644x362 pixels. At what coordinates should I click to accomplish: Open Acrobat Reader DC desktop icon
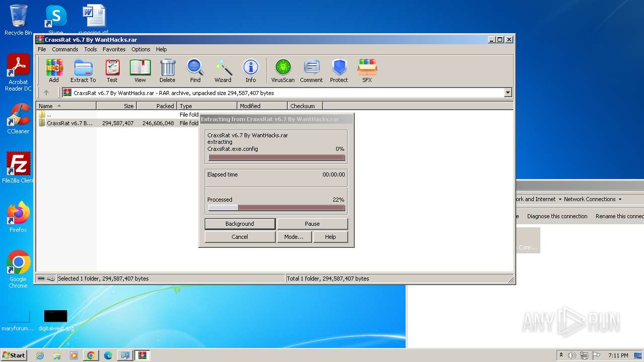(18, 73)
